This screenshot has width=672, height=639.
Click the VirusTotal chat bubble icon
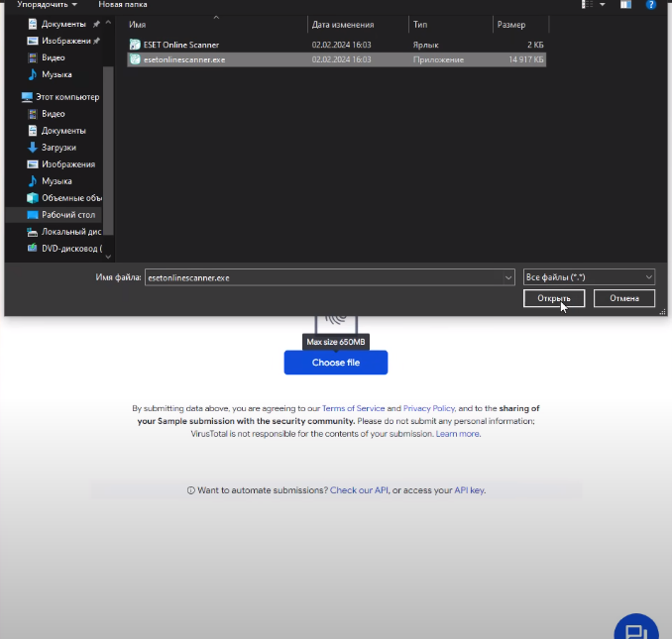click(636, 631)
